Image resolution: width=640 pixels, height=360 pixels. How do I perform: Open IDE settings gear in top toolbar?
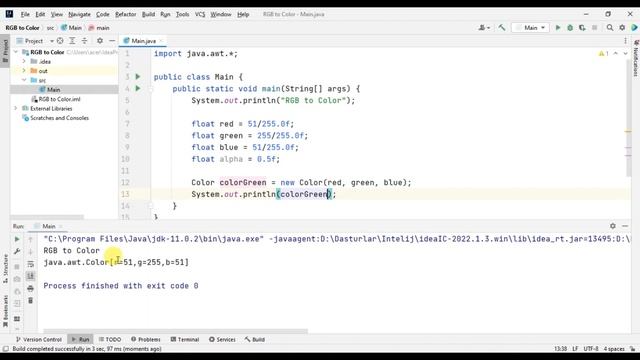click(622, 28)
